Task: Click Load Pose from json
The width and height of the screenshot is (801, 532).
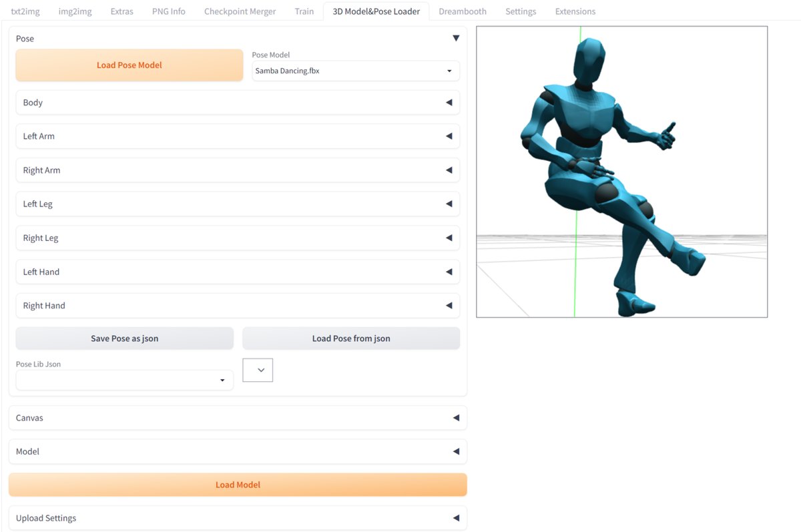Action: pyautogui.click(x=351, y=338)
